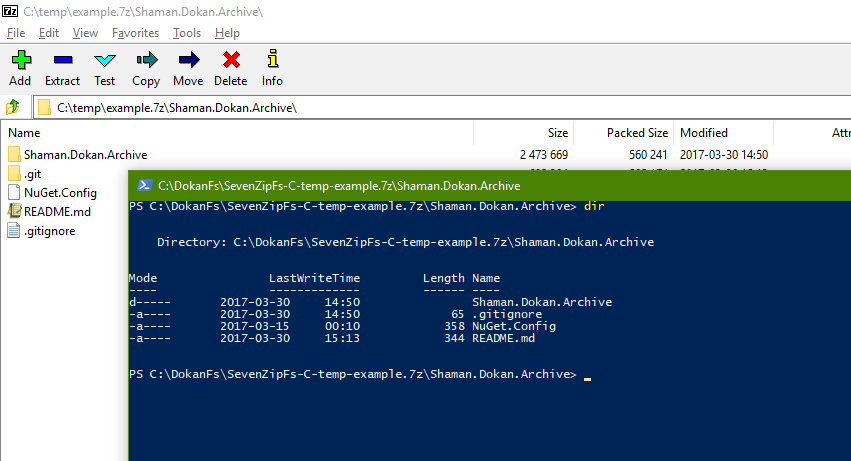Select the Shaman.Dokan.Archive folder name

pyautogui.click(x=85, y=155)
